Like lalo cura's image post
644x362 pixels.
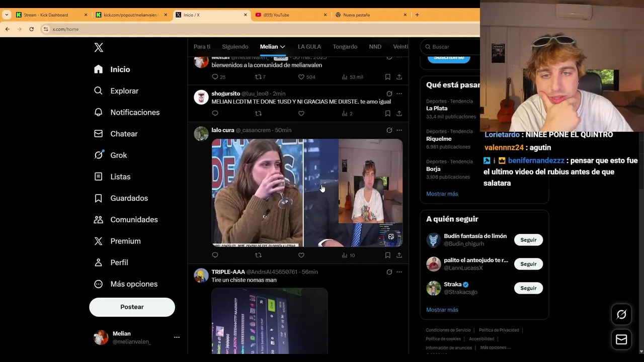301,255
